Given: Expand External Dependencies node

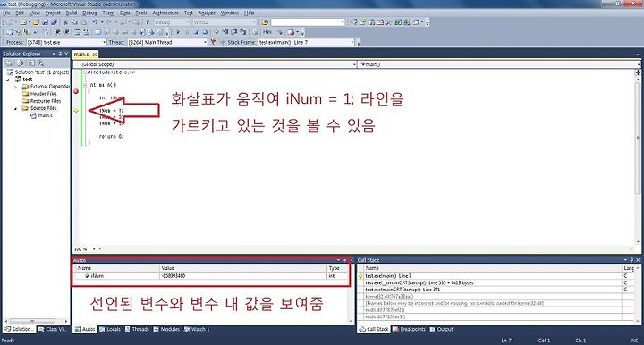Looking at the screenshot, I should click(16, 87).
